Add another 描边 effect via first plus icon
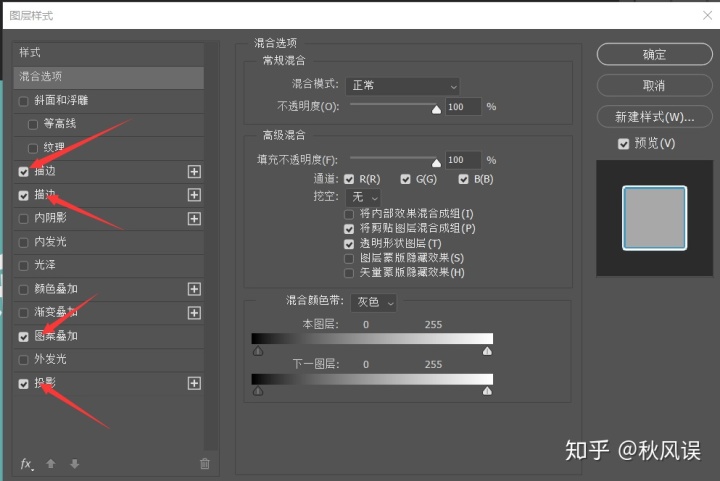The height and width of the screenshot is (481, 720). [194, 172]
